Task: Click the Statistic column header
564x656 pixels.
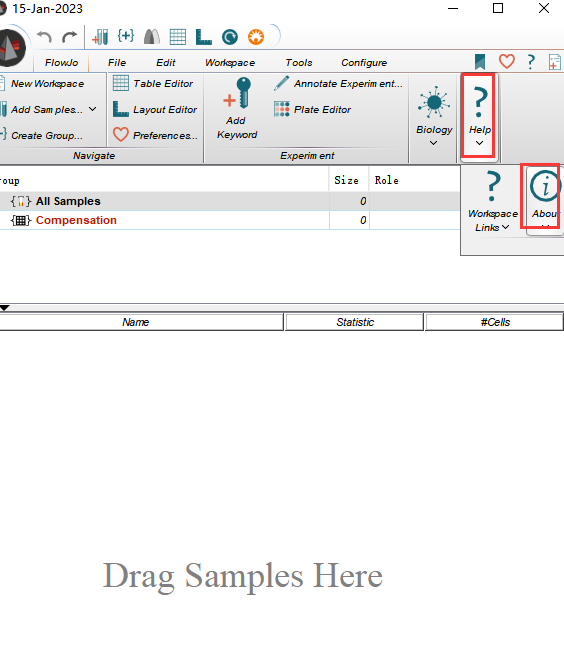Action: (354, 322)
